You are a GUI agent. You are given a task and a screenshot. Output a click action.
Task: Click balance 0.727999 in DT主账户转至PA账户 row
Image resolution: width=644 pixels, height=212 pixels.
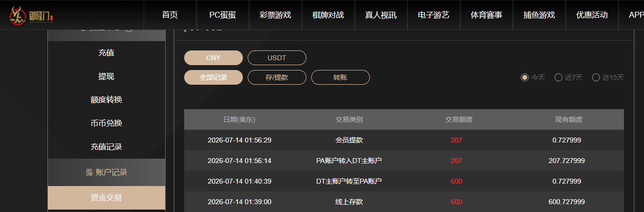click(567, 181)
